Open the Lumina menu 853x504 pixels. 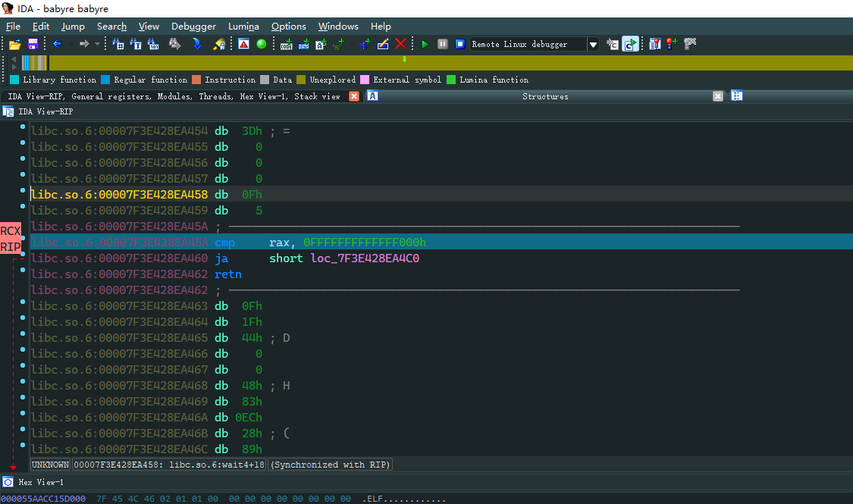pos(243,27)
